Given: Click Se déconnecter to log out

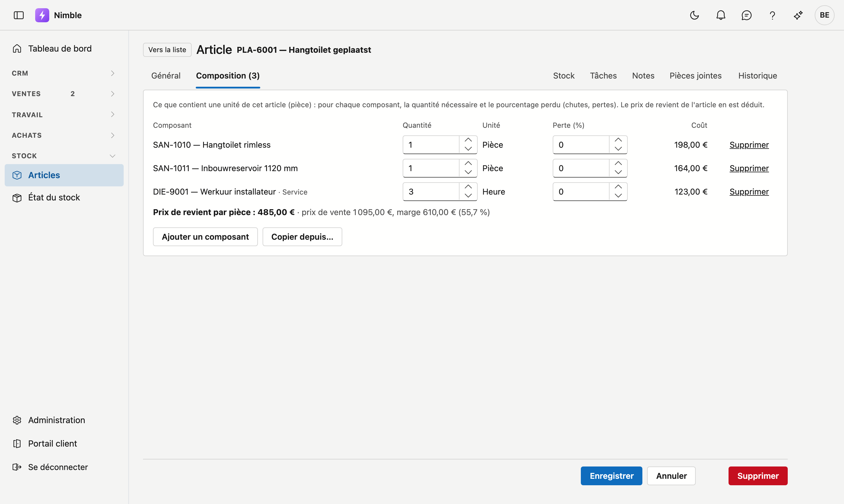Looking at the screenshot, I should (x=64, y=467).
